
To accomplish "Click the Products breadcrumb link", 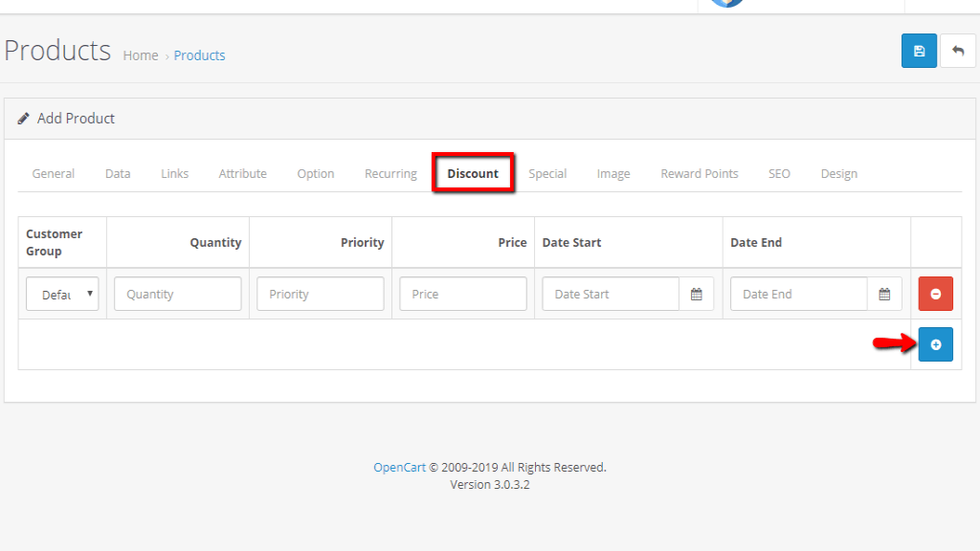I will point(199,55).
